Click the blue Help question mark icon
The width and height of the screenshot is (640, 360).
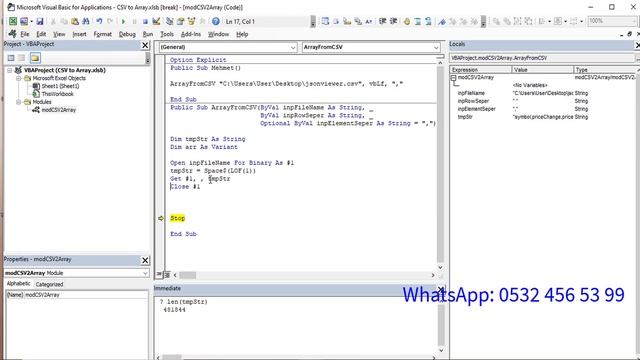point(216,21)
